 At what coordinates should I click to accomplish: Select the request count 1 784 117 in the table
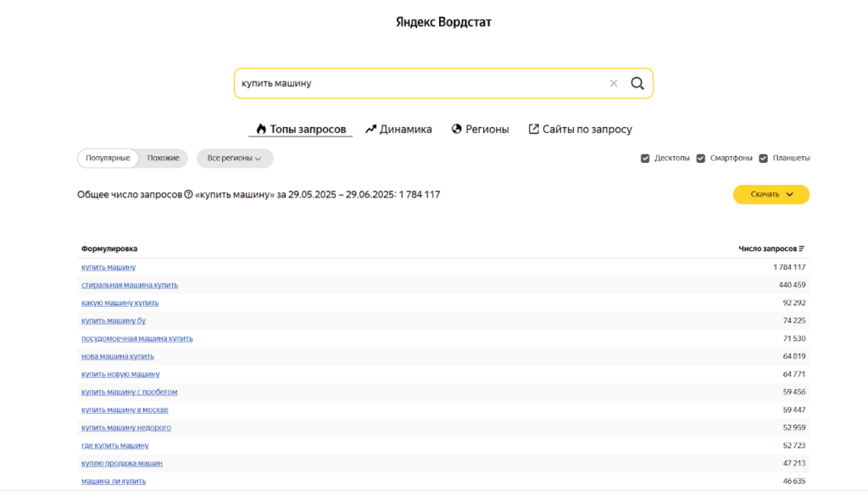(789, 267)
